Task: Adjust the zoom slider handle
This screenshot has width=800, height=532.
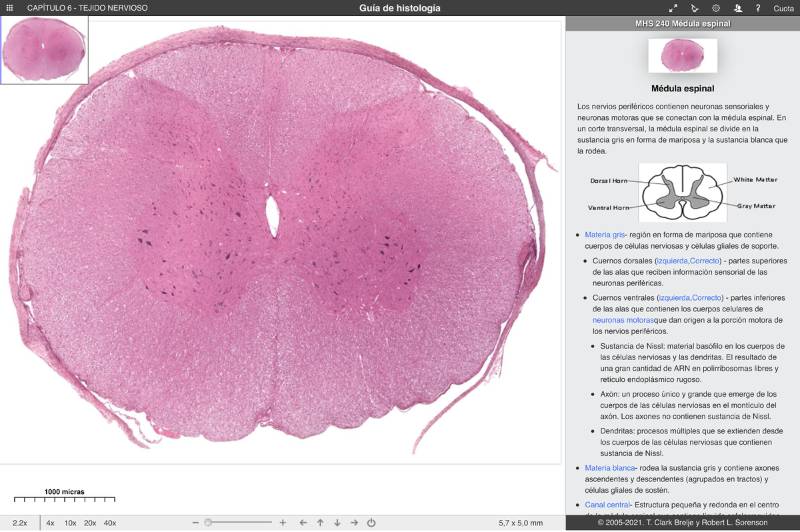Action: point(208,523)
